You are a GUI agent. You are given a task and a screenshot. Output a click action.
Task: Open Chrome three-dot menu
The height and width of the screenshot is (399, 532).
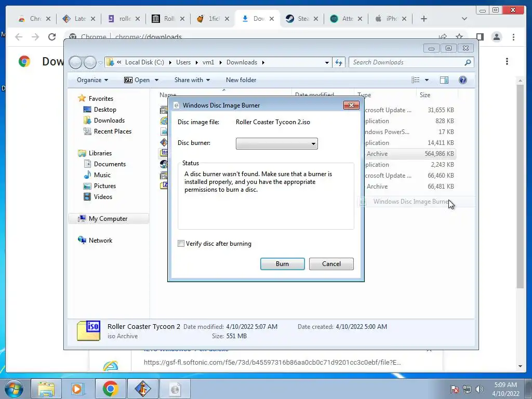coord(513,37)
